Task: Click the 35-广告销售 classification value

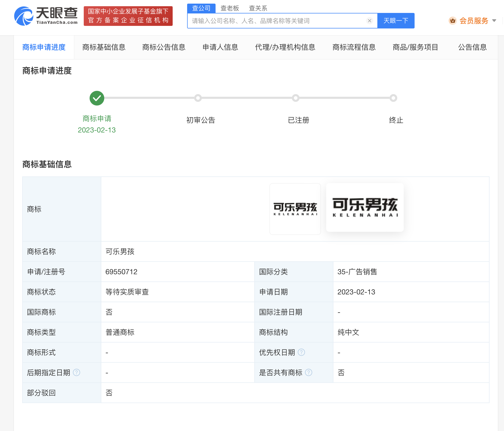Action: tap(357, 272)
